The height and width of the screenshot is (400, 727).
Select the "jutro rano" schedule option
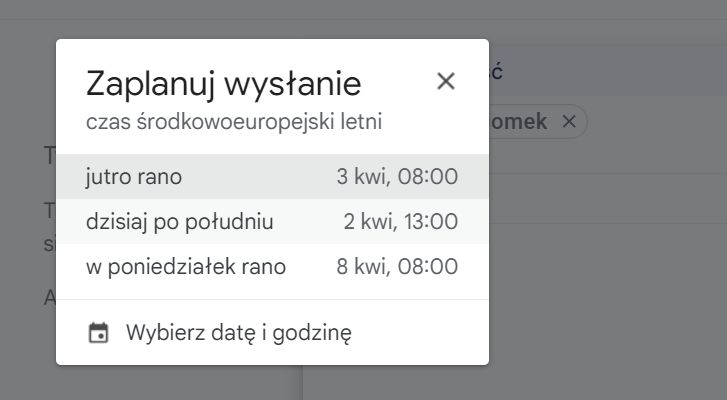(x=133, y=177)
